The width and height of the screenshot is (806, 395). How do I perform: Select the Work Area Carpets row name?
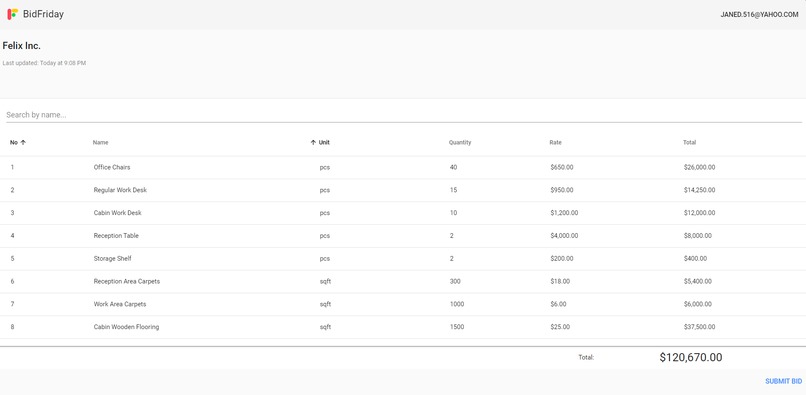(120, 304)
